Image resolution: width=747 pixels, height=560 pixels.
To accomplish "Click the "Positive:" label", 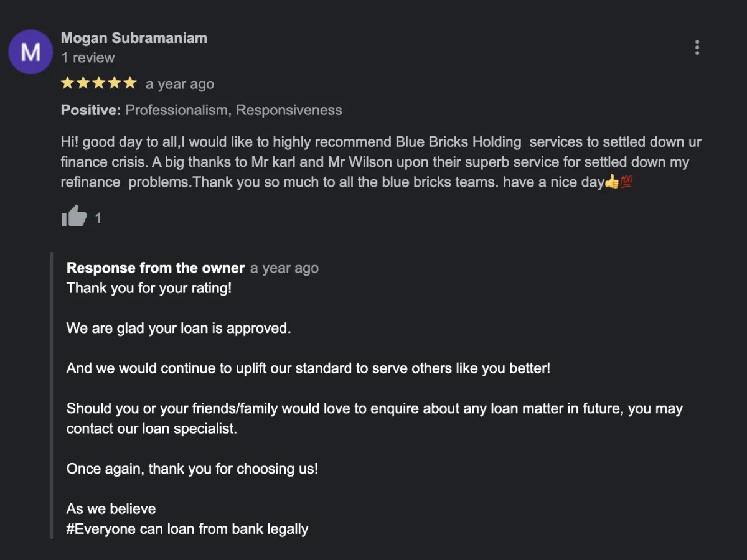I will [91, 110].
